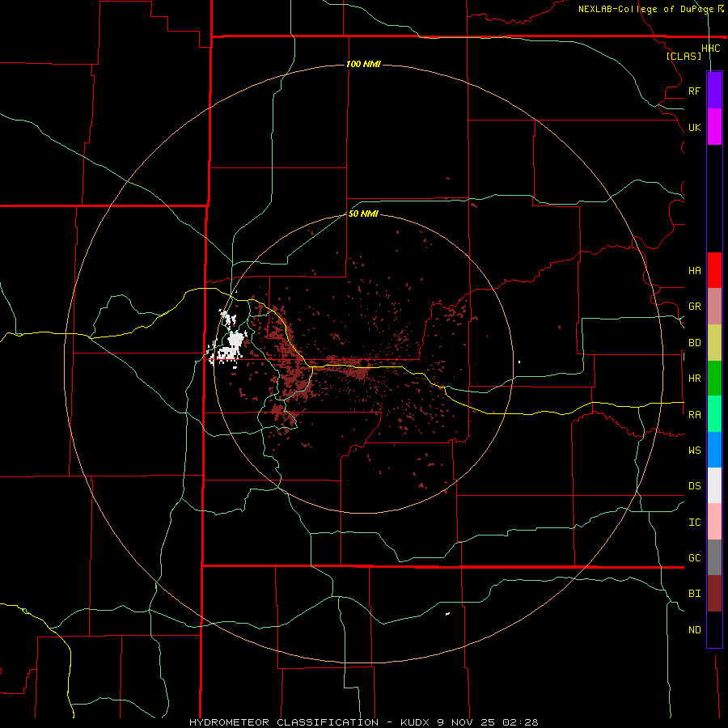Click the BI legend label
This screenshot has width=728, height=728.
pos(695,594)
